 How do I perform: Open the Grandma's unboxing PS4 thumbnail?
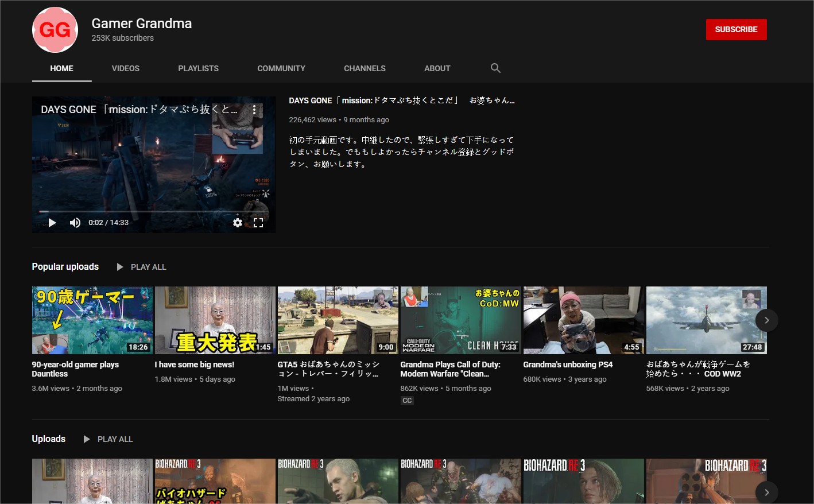click(x=584, y=320)
